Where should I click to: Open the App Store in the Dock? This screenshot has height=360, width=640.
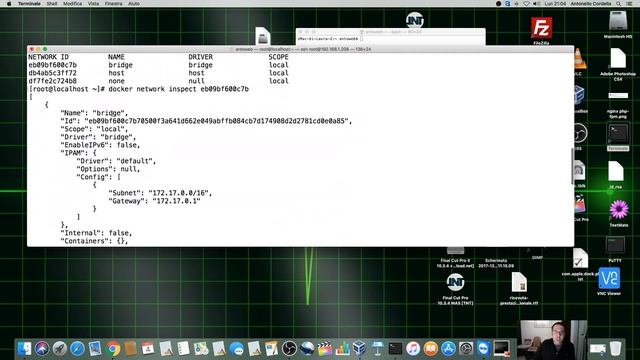448,349
